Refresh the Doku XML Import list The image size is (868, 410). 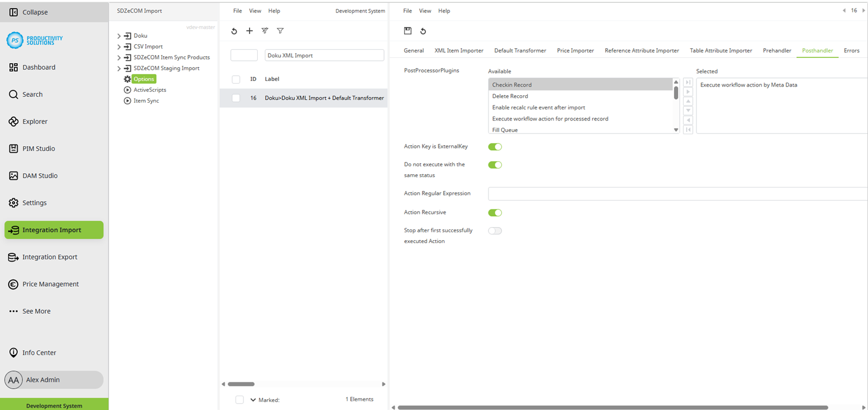pos(234,31)
